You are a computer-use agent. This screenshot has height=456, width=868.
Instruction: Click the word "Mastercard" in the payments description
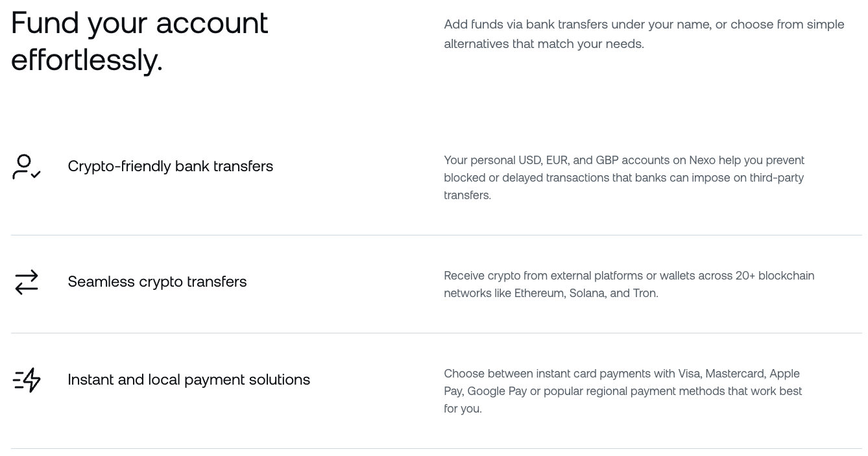[x=735, y=374]
